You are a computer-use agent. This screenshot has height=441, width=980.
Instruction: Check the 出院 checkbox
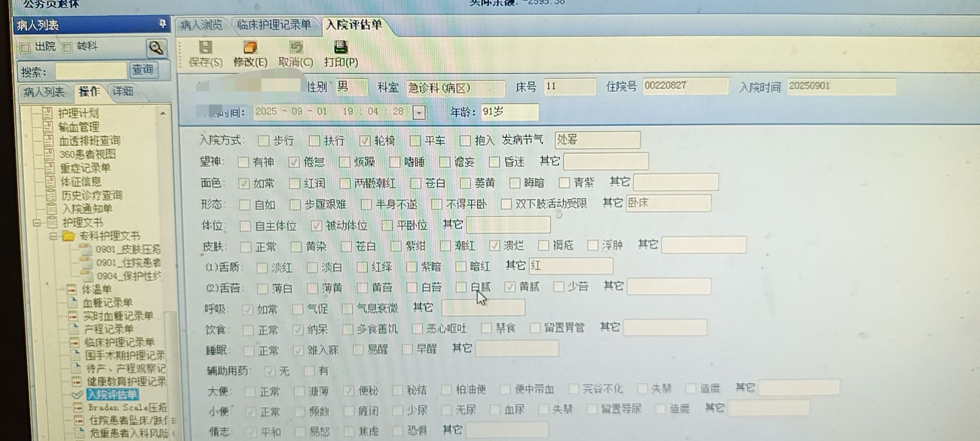(25, 48)
